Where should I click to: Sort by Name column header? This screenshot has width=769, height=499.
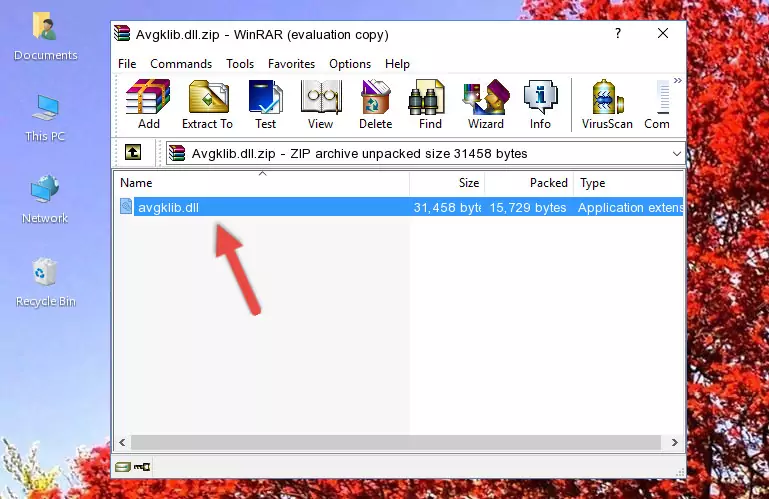coord(262,183)
